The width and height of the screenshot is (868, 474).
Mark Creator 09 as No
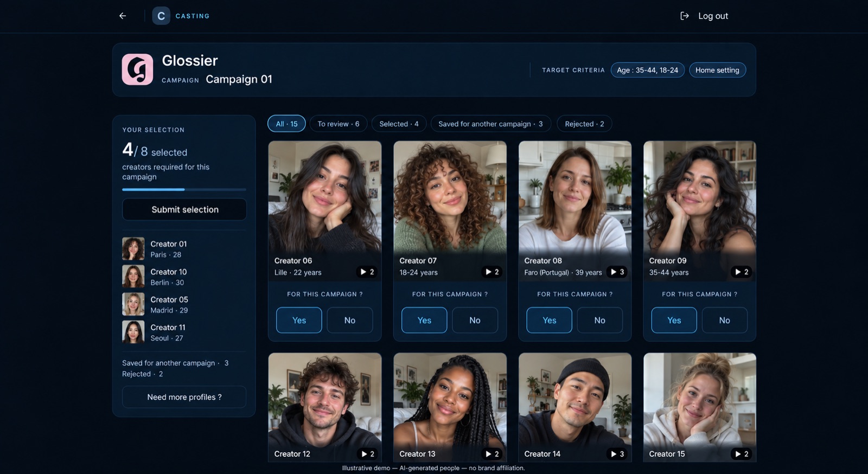pyautogui.click(x=724, y=320)
